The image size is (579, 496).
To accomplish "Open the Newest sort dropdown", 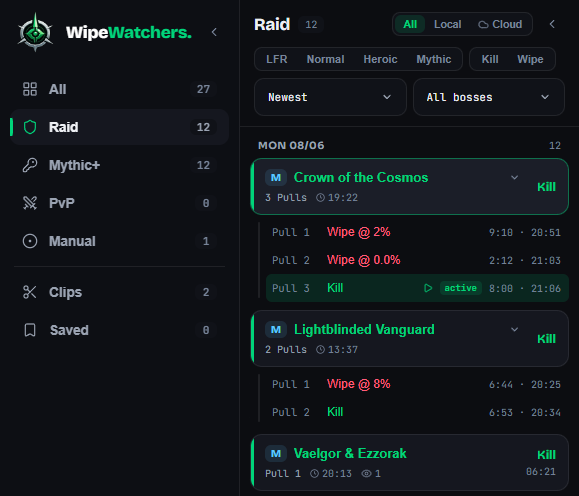I will pos(330,97).
